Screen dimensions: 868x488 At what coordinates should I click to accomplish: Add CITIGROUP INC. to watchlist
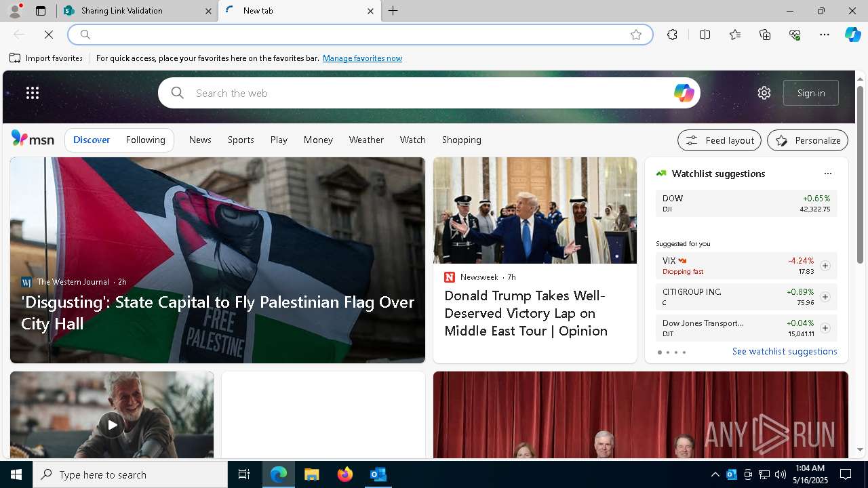click(x=825, y=297)
